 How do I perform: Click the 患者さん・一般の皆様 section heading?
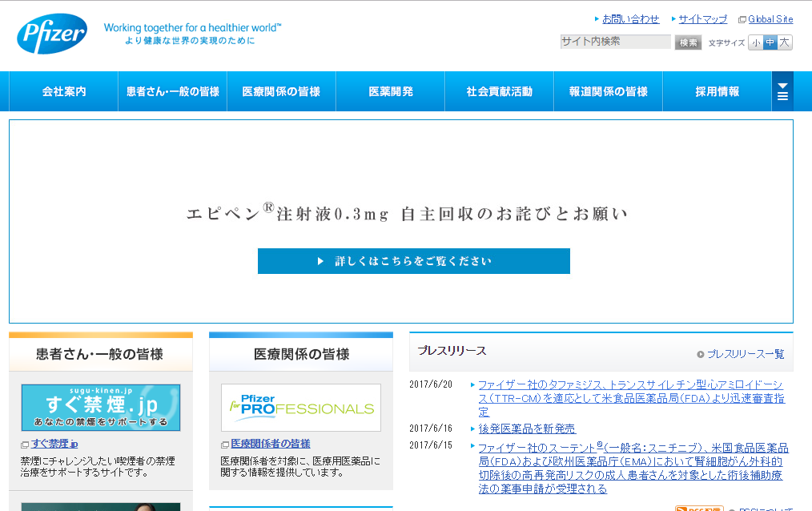[100, 354]
